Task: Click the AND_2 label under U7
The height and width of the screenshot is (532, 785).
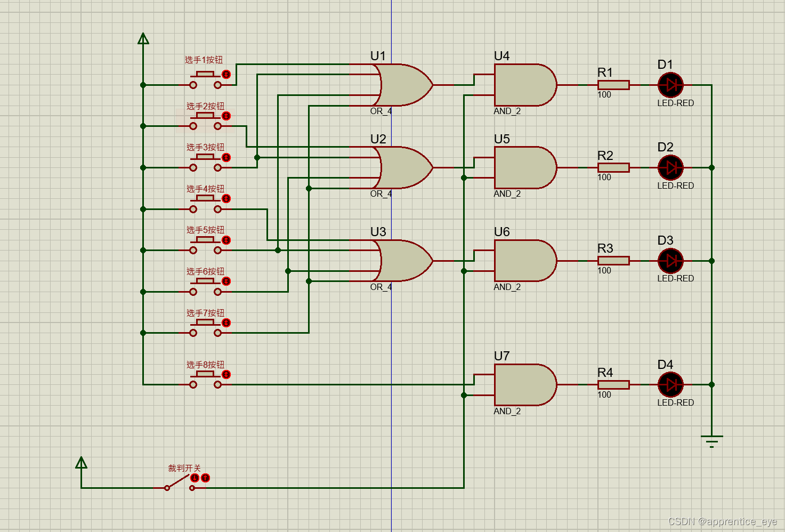Action: click(x=507, y=411)
